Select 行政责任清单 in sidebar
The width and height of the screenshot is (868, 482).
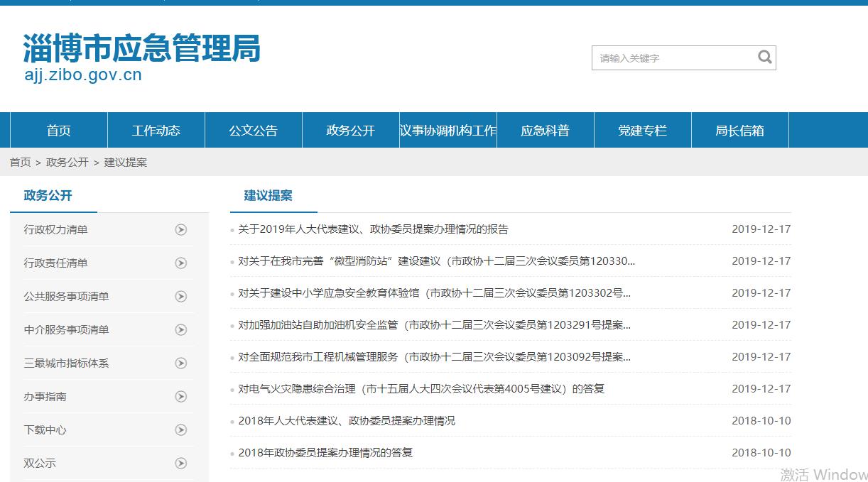pyautogui.click(x=56, y=263)
